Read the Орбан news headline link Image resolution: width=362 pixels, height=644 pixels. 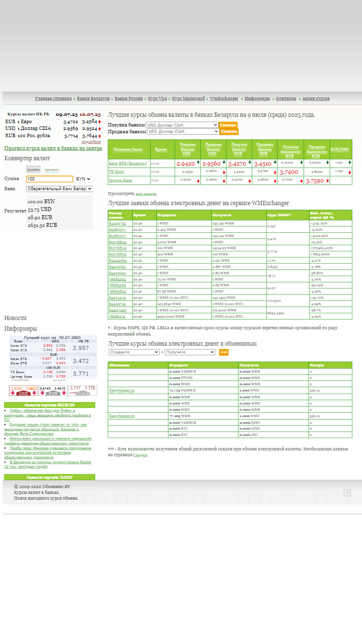(x=47, y=415)
